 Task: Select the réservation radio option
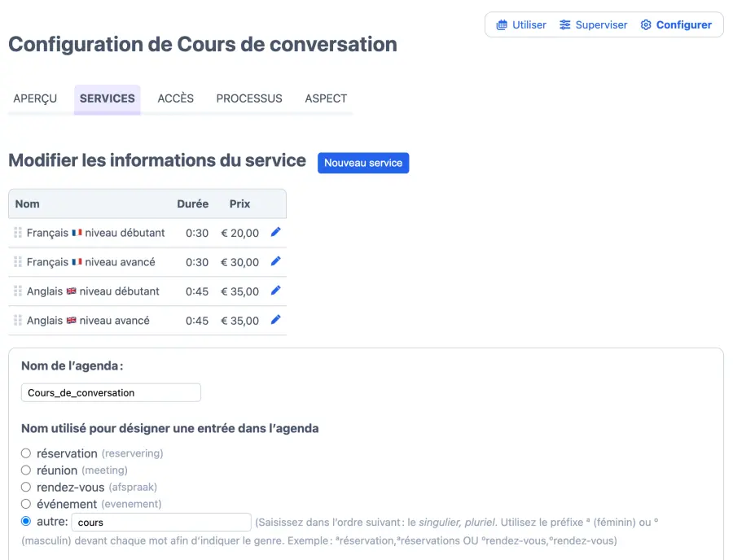[x=26, y=453]
